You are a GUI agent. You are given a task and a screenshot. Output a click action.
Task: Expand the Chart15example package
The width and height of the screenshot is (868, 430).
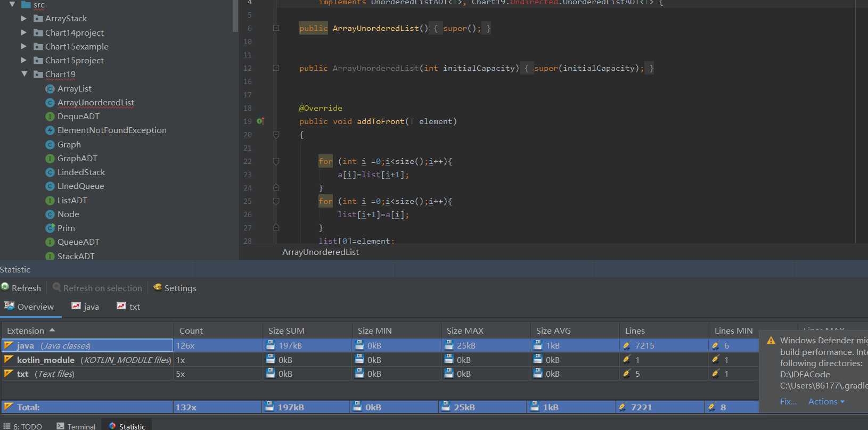pos(23,46)
